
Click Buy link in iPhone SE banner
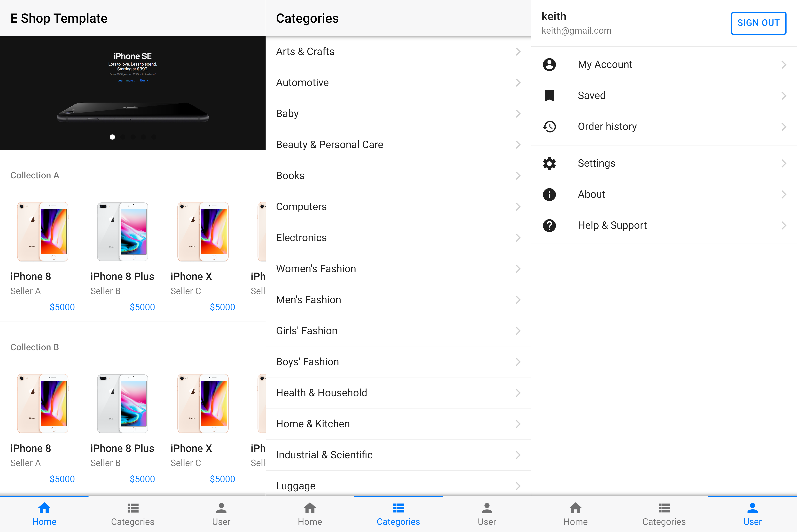click(x=144, y=81)
